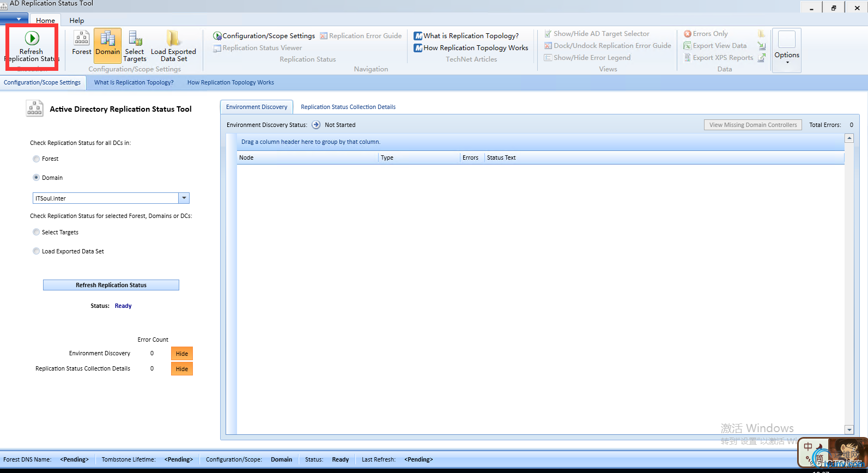The image size is (868, 473).
Task: Open What is Replication Topology TechNet article
Action: click(466, 36)
